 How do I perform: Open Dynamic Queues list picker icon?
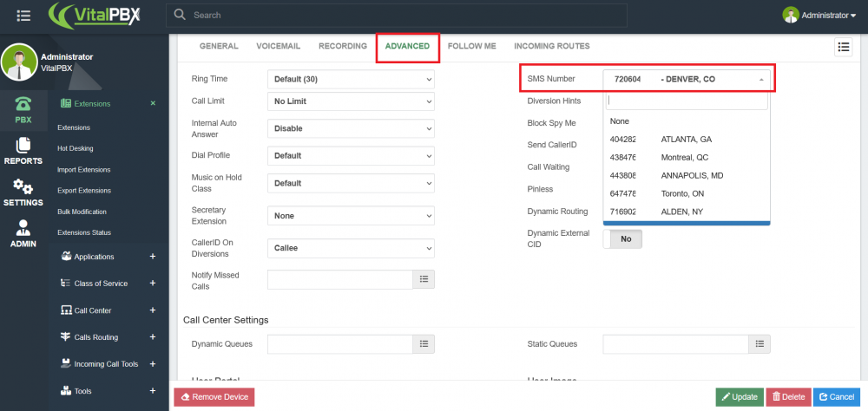(424, 344)
